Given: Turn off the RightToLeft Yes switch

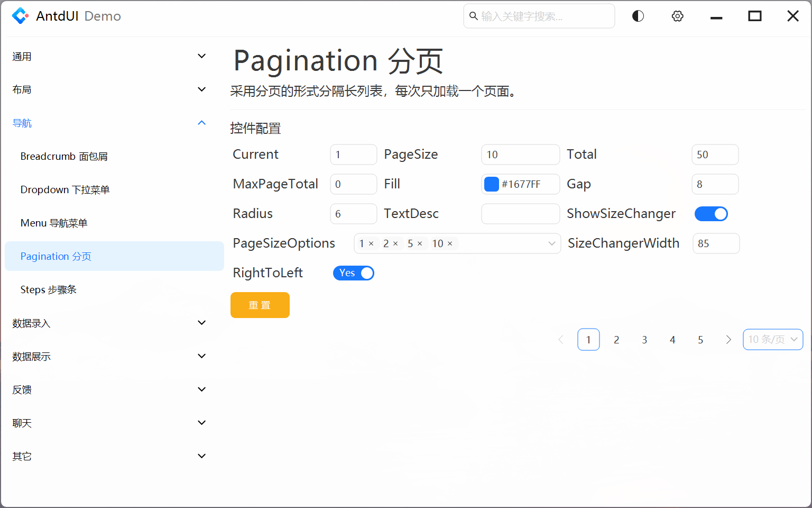Looking at the screenshot, I should click(354, 273).
